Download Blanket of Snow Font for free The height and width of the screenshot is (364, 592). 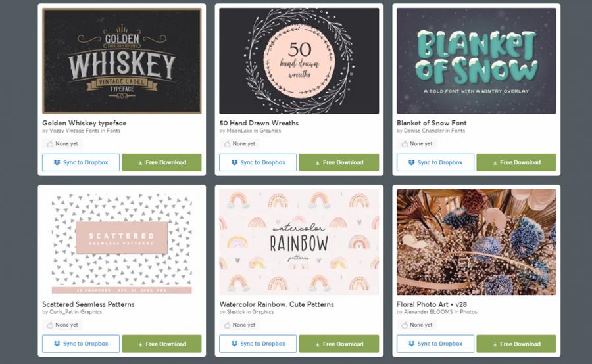coord(516,162)
